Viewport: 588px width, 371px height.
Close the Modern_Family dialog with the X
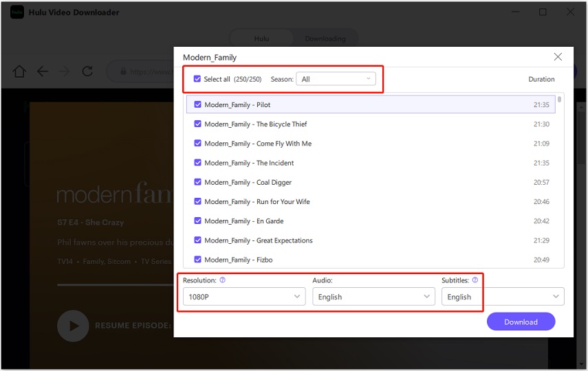[558, 56]
